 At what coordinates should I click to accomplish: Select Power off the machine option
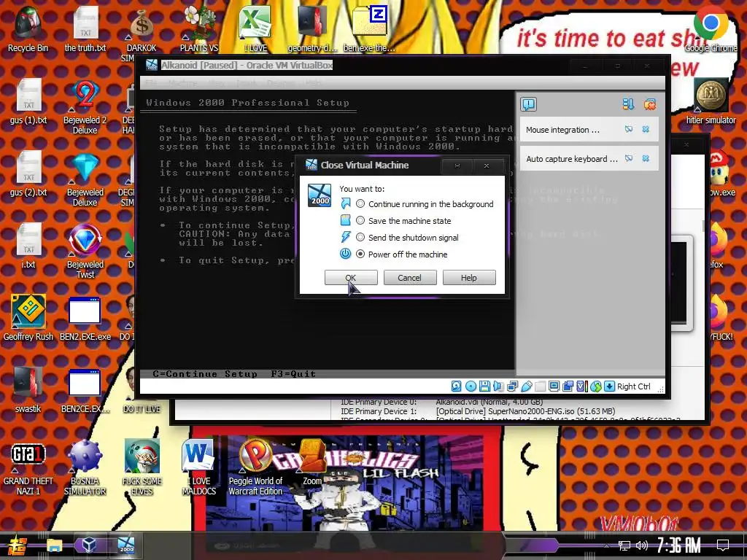point(360,254)
